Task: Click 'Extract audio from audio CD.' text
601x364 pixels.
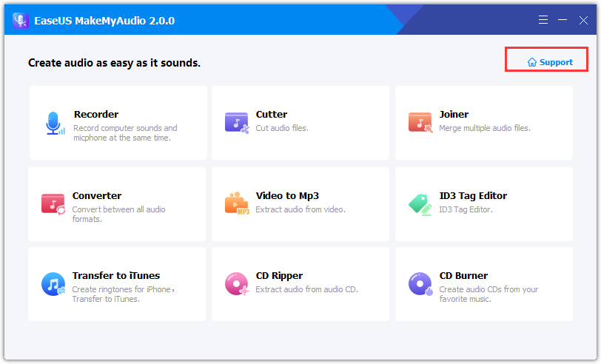Action: [x=306, y=289]
